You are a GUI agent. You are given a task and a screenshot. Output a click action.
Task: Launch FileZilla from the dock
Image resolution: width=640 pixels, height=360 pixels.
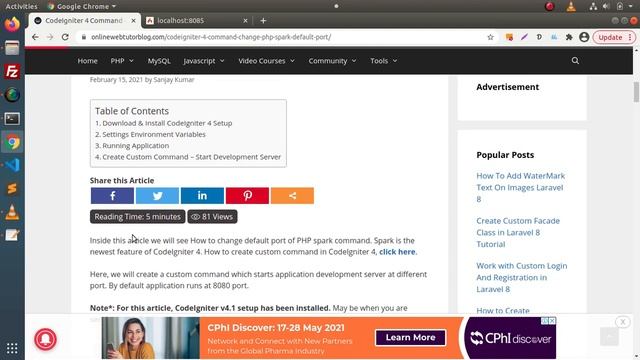[x=12, y=71]
